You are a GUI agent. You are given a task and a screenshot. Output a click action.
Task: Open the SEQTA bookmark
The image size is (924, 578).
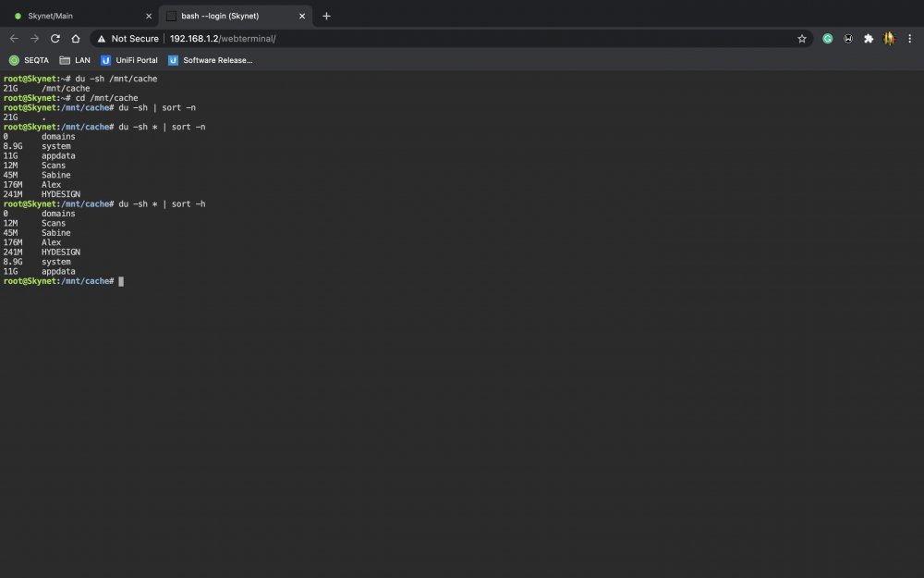[29, 60]
